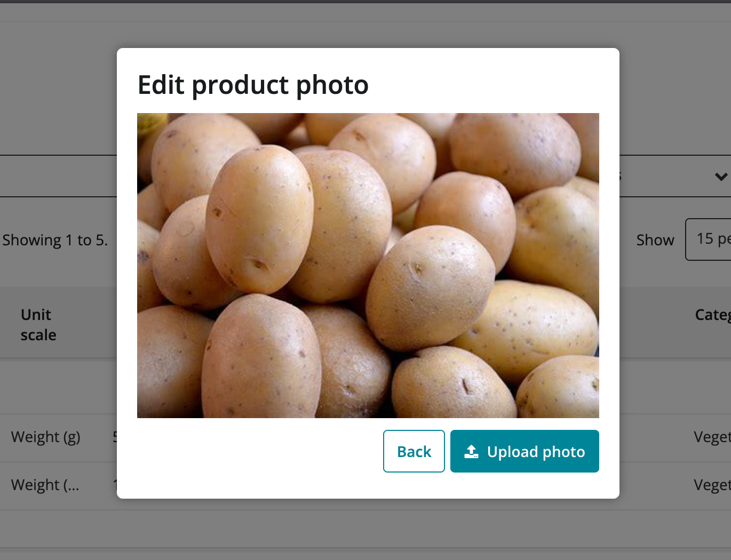
Task: Click the collapsible filter bar left of the dialog
Action: [58, 176]
